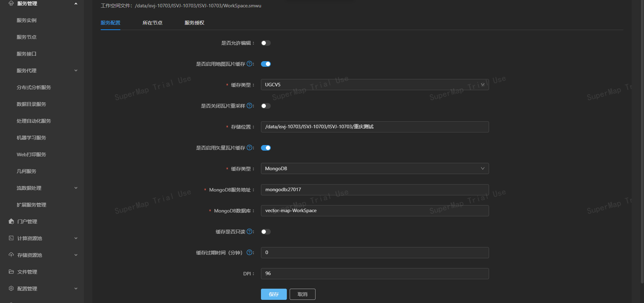
Task: Turn on the 缓存是否只读 switch
Action: click(x=266, y=232)
